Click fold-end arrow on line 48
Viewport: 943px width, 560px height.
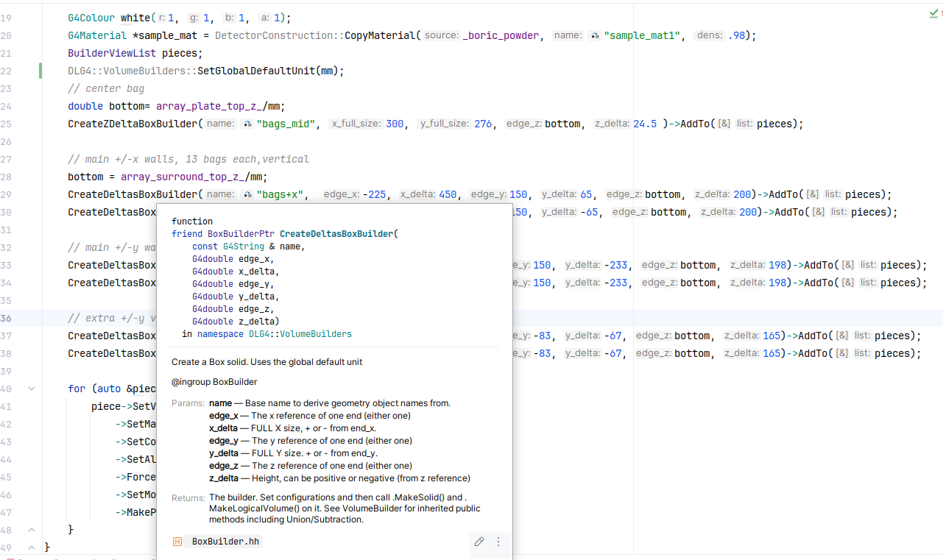[x=31, y=530]
